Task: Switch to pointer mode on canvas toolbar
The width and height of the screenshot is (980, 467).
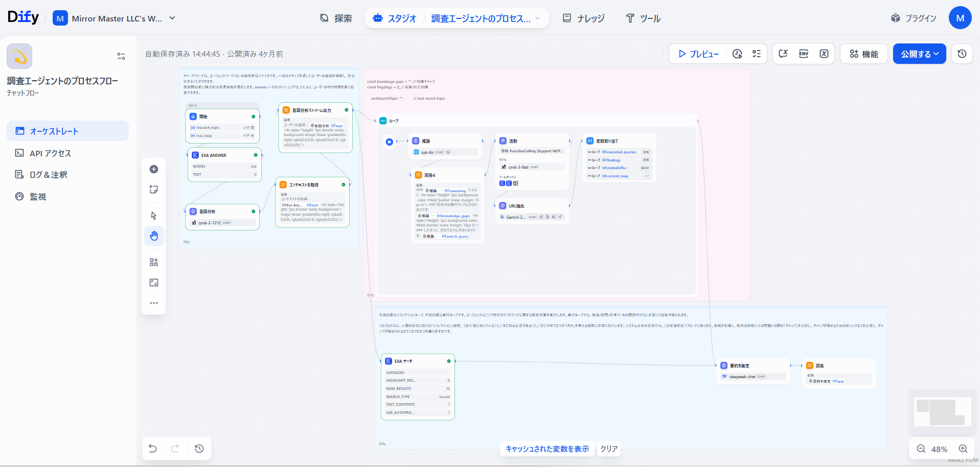Action: (x=153, y=216)
